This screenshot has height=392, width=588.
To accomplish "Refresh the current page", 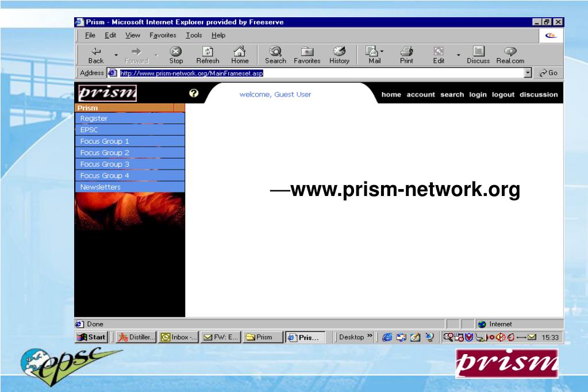I will point(207,55).
